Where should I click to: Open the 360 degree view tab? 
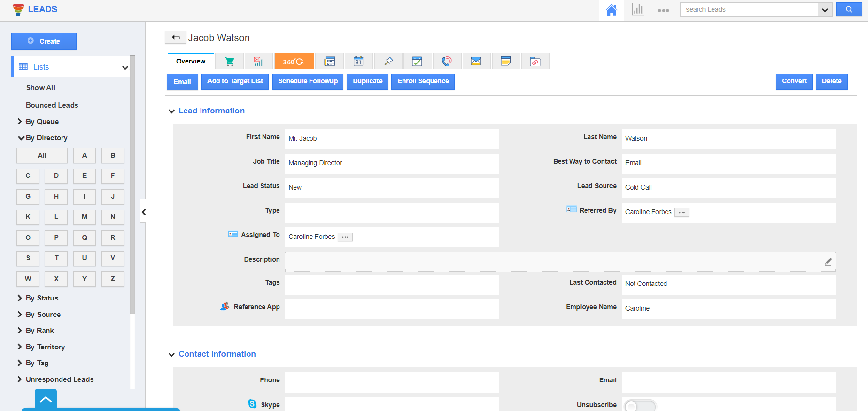tap(294, 62)
